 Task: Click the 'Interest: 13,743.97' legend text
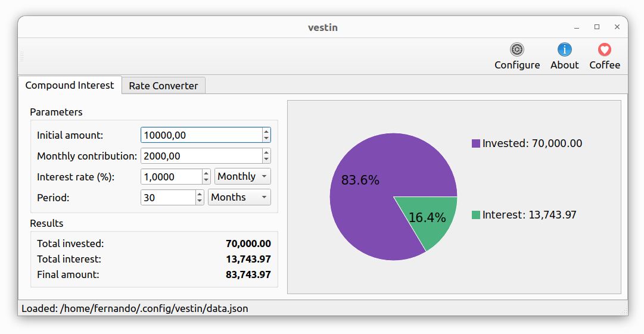(x=530, y=215)
